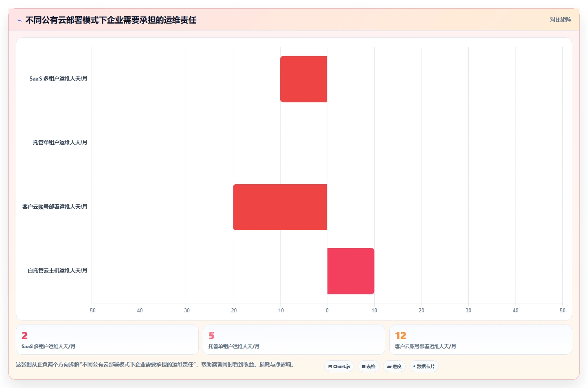Select the SaaS 多租户运维人天/月 axis label
Viewport: 588px width, 388px height.
coord(58,78)
